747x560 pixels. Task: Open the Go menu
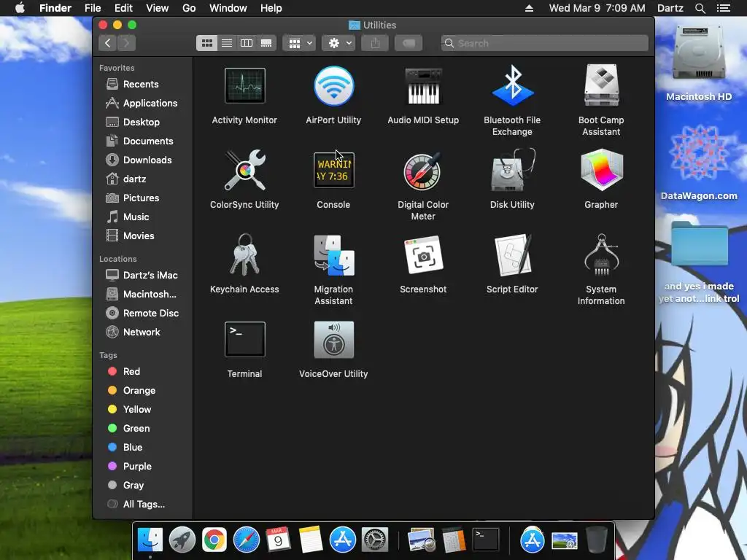[x=189, y=8]
